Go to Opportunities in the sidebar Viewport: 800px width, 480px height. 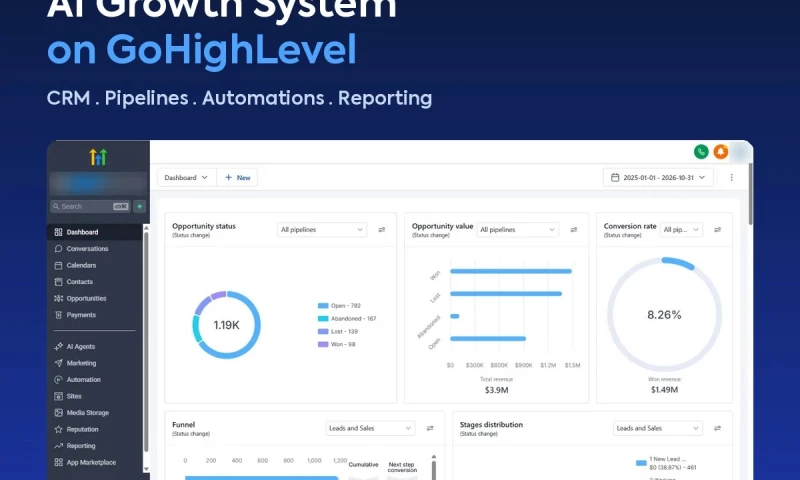point(94,298)
